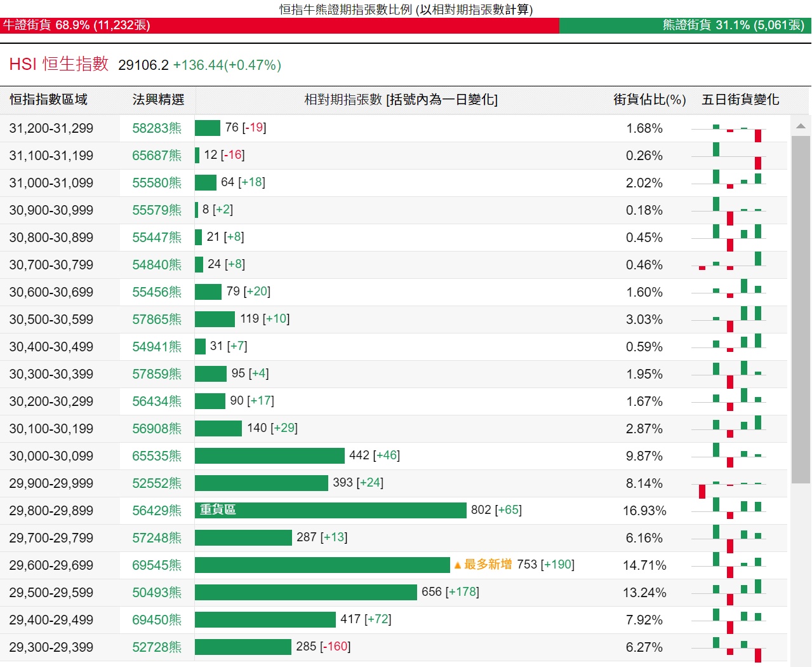The width and height of the screenshot is (812, 667).
Task: Open warrant link 54840熊
Action: [157, 265]
